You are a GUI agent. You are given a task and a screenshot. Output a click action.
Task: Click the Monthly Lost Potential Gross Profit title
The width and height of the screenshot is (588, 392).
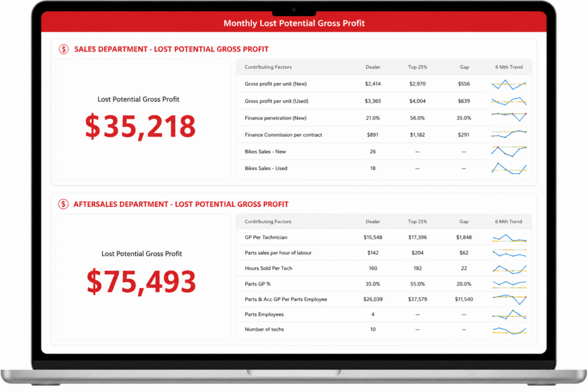coord(294,23)
